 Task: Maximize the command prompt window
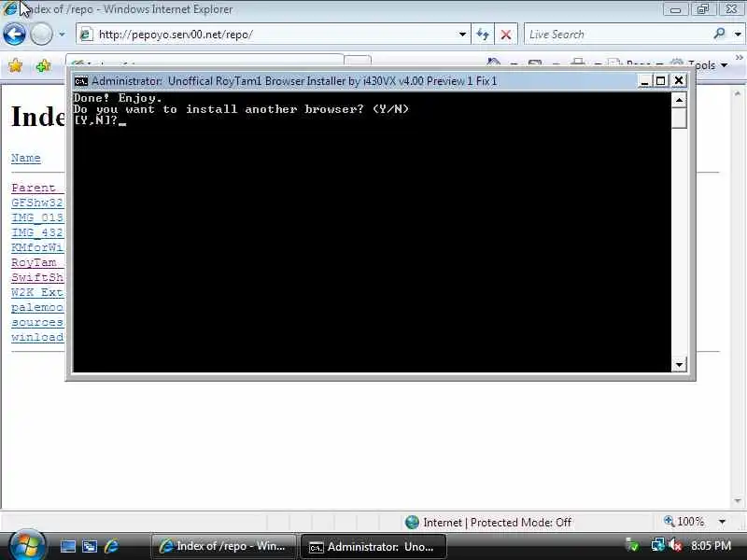pyautogui.click(x=661, y=81)
